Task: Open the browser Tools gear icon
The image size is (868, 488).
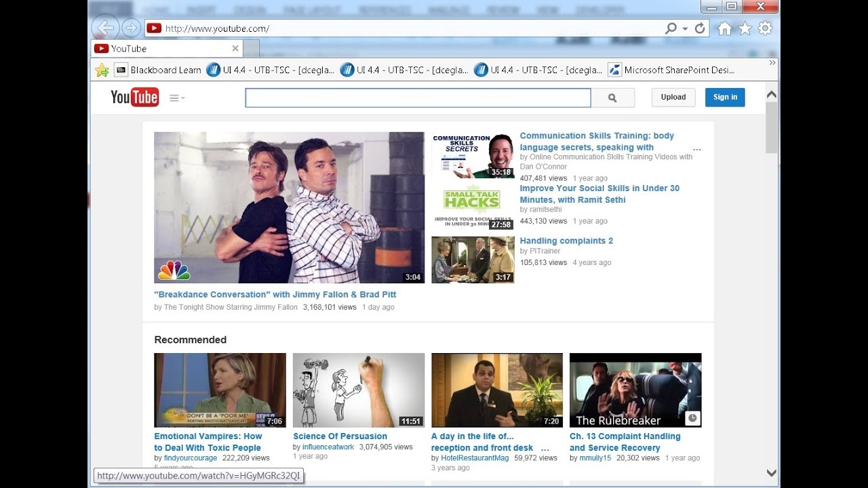Action: coord(765,28)
